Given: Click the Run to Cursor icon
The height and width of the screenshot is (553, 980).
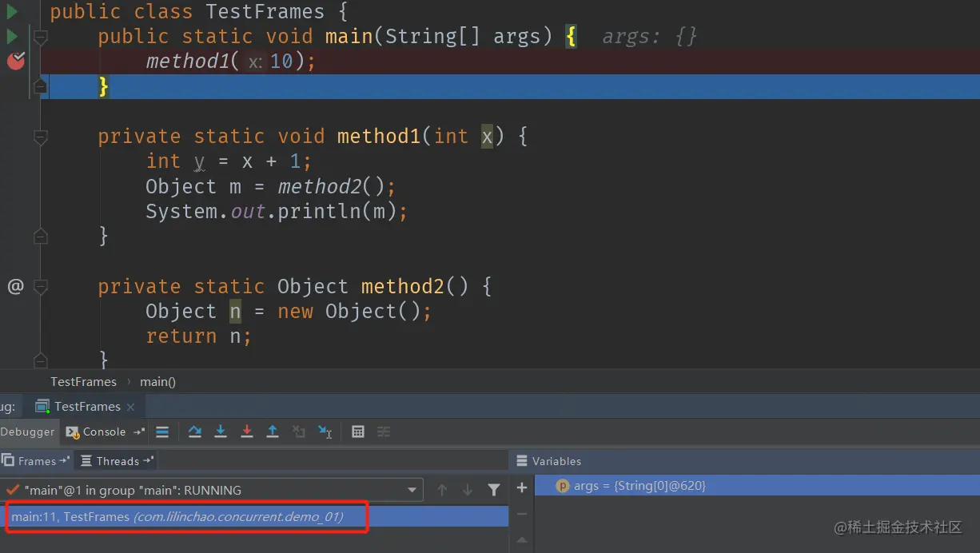Looking at the screenshot, I should pos(325,432).
